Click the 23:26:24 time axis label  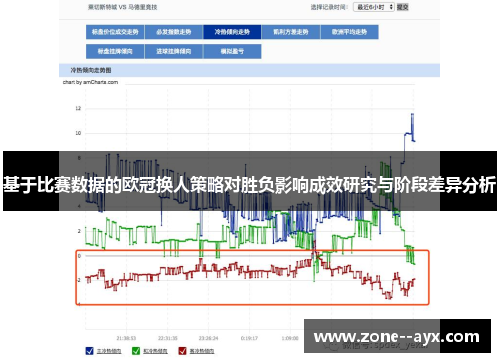coord(208,338)
